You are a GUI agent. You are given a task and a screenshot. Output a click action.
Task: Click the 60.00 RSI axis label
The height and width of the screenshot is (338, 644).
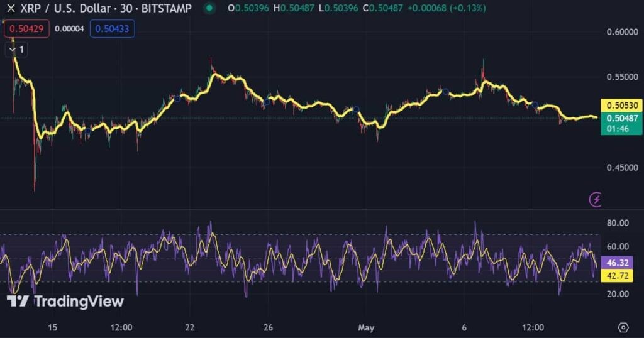pos(618,246)
